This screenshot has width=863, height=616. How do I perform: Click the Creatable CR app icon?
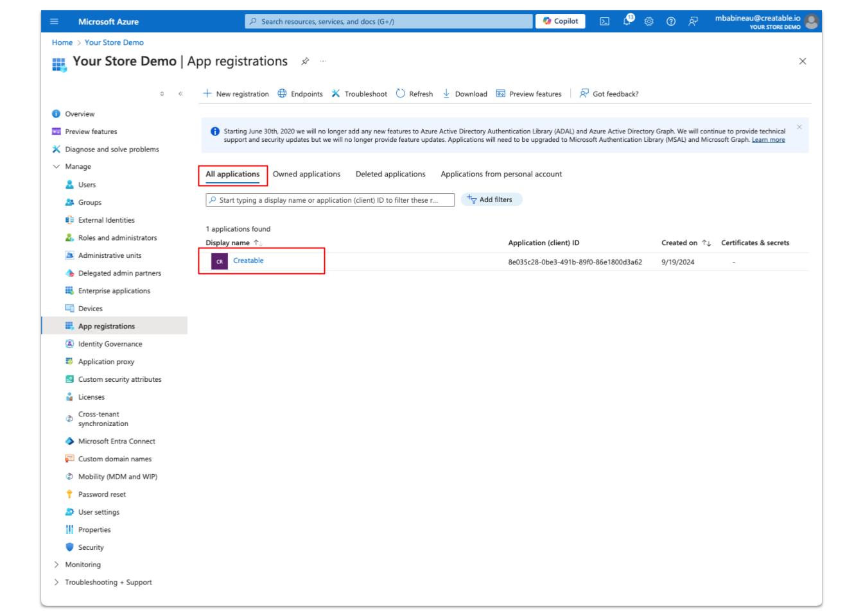(219, 261)
